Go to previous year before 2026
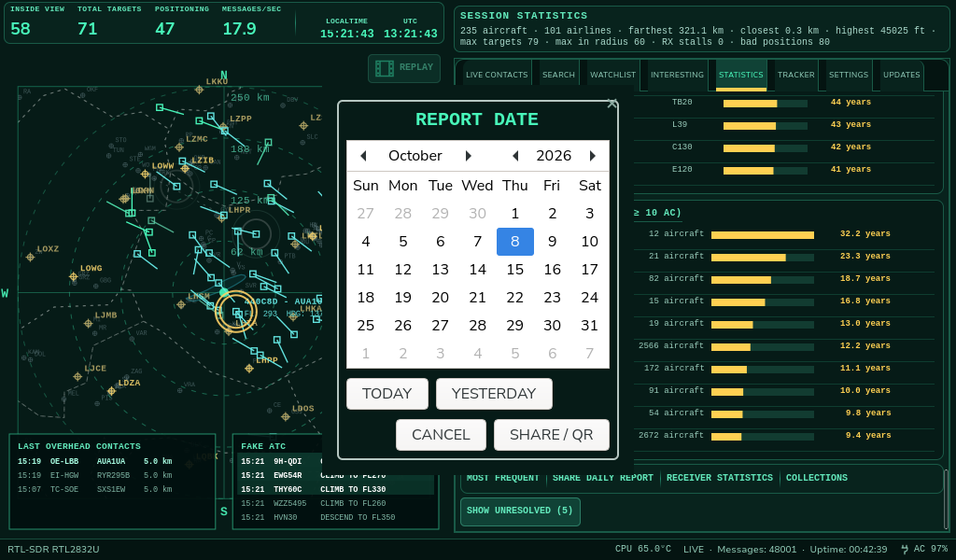Screen dimensions: 956x560 pos(515,156)
